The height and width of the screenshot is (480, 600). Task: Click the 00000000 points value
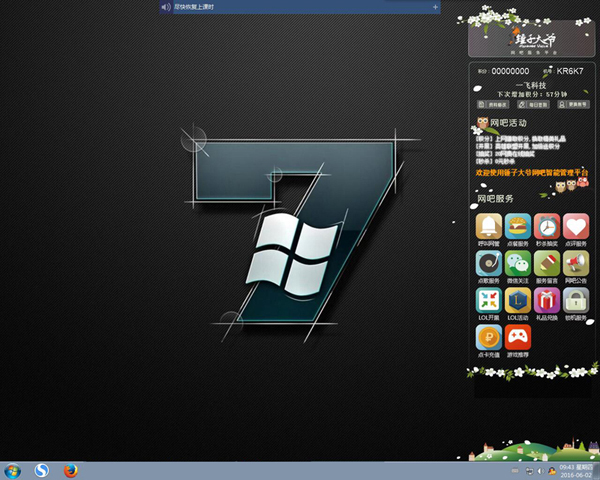pyautogui.click(x=510, y=71)
